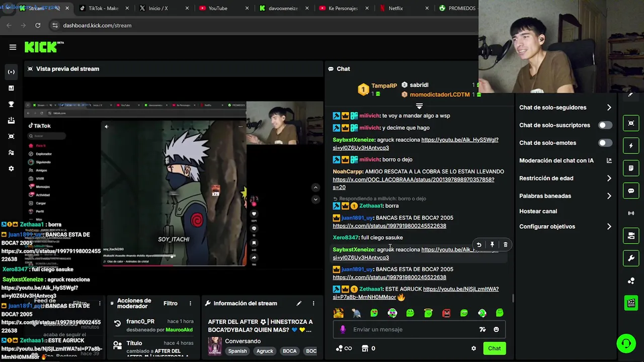
Task: Click the lightning bolt icon in right rail
Action: pyautogui.click(x=631, y=146)
